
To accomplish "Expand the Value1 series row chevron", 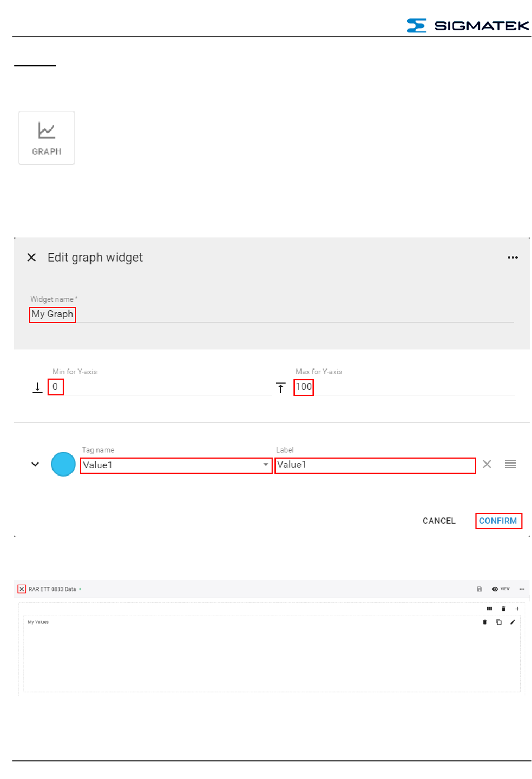I will click(x=35, y=464).
